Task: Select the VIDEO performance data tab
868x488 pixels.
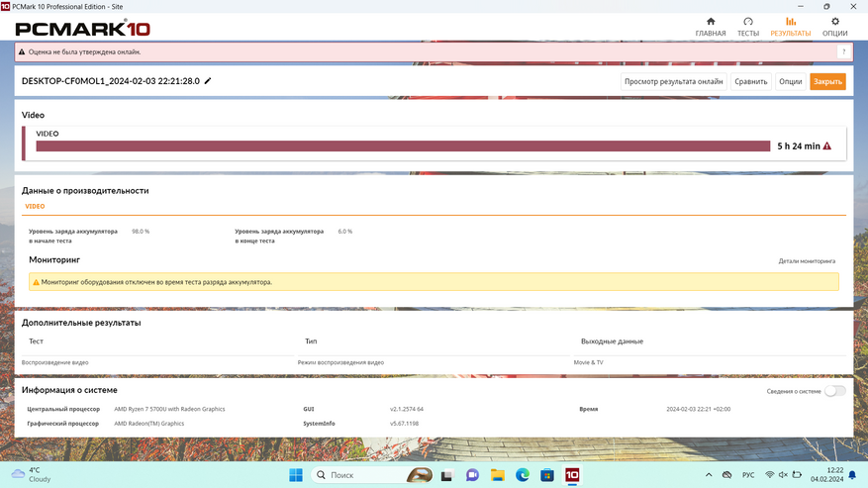Action: (x=35, y=206)
